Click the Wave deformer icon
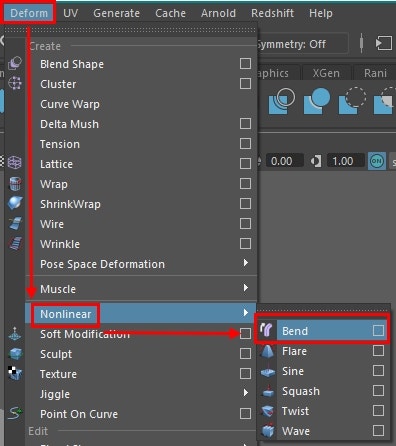396x446 pixels. tap(268, 431)
